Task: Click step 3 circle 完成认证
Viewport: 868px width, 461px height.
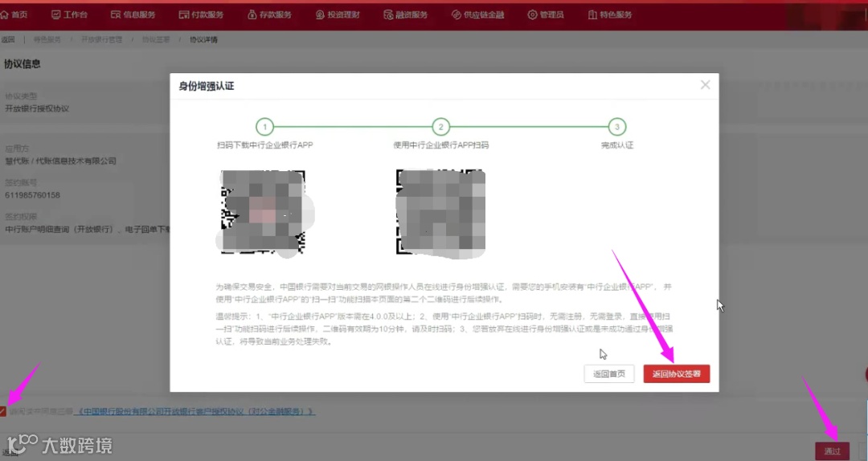Action: coord(616,127)
